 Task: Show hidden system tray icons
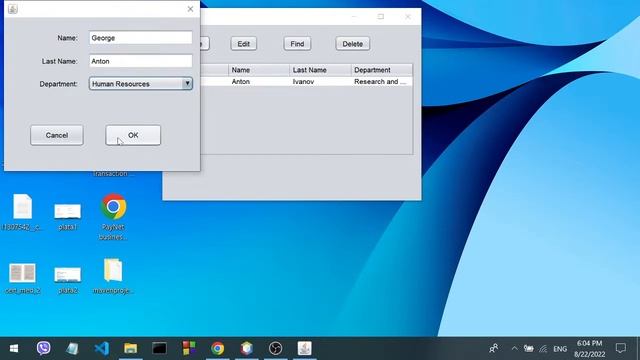click(514, 348)
